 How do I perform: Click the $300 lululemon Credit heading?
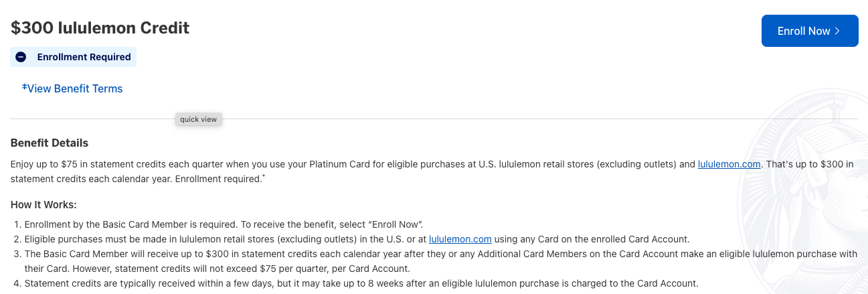pos(100,27)
